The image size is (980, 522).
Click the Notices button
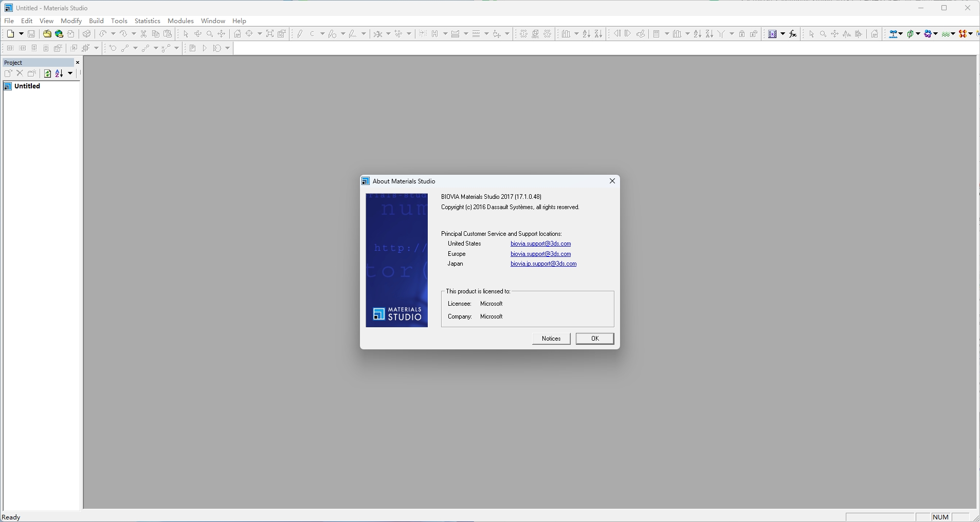551,339
